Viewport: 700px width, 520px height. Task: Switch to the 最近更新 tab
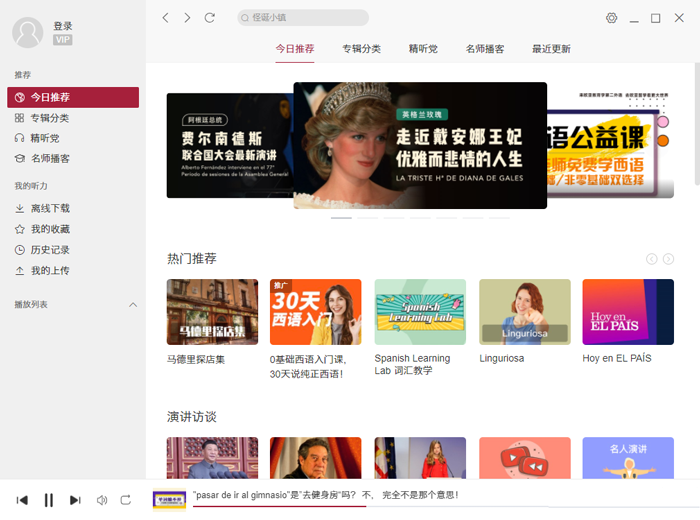[551, 49]
